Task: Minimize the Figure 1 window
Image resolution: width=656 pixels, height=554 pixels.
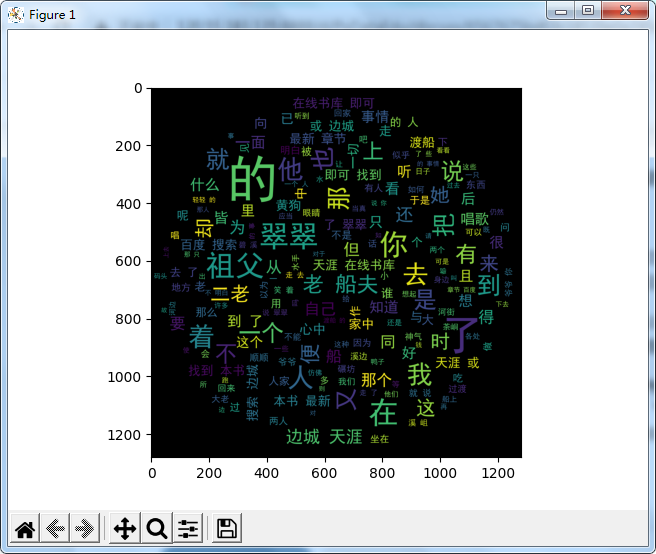Action: click(561, 11)
